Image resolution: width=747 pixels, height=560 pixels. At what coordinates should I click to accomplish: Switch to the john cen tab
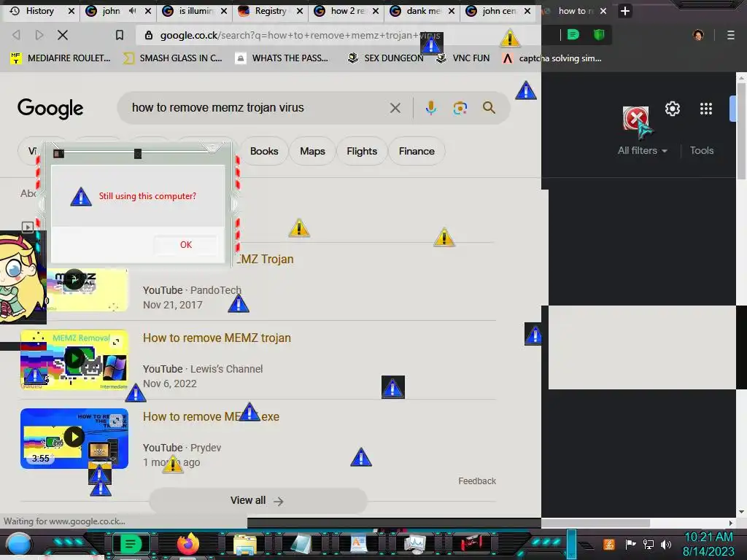coord(499,11)
